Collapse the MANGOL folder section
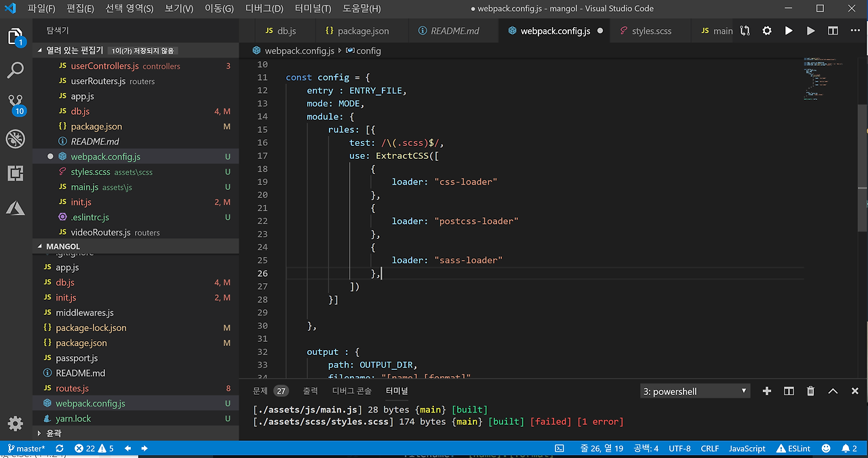868x458 pixels. click(62, 246)
